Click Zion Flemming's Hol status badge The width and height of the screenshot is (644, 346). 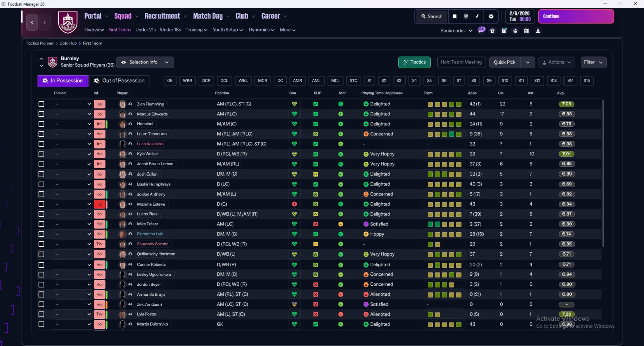pyautogui.click(x=99, y=104)
